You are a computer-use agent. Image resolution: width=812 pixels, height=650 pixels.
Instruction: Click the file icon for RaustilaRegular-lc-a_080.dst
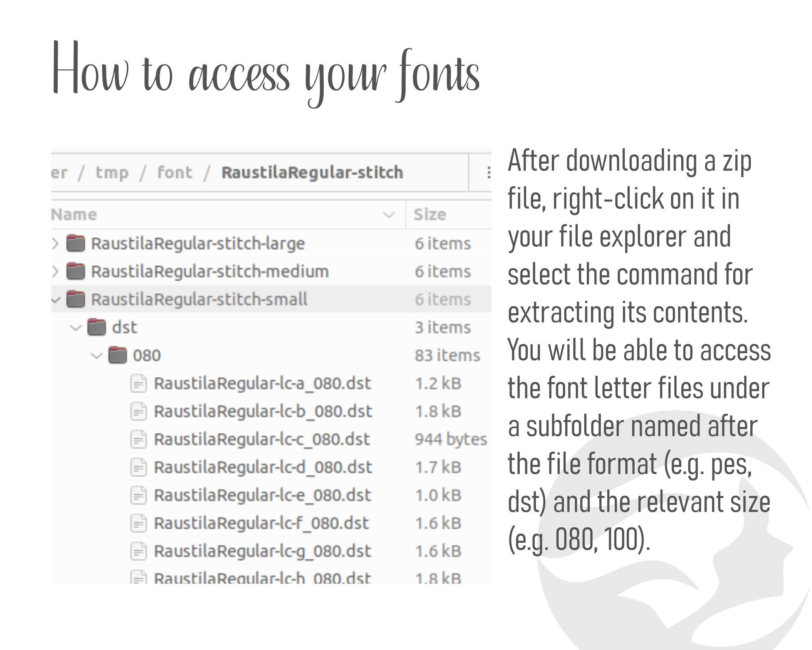(x=138, y=383)
